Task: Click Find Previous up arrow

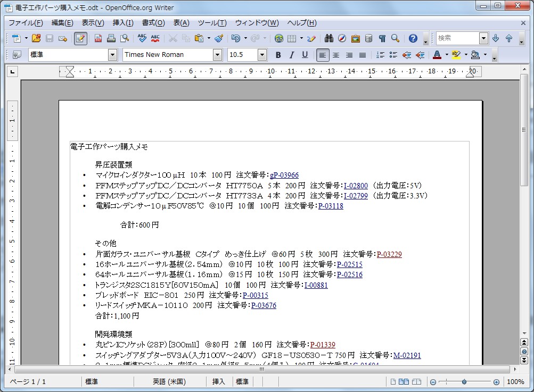Action: (509, 38)
